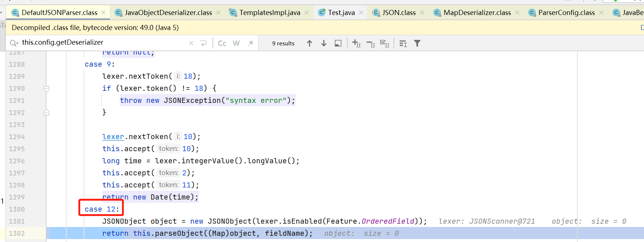Click 'case 9:' label in code

pyautogui.click(x=100, y=64)
